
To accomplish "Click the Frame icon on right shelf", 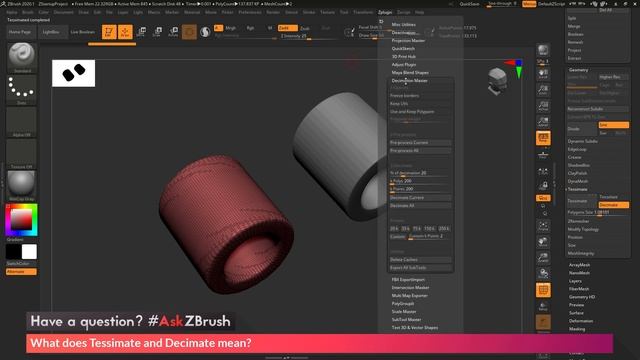I will 543,226.
